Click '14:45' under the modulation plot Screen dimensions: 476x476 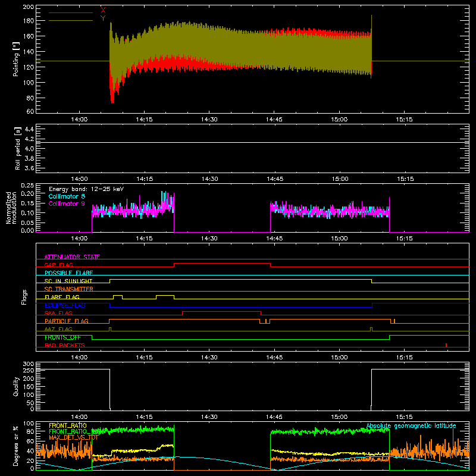pyautogui.click(x=274, y=239)
